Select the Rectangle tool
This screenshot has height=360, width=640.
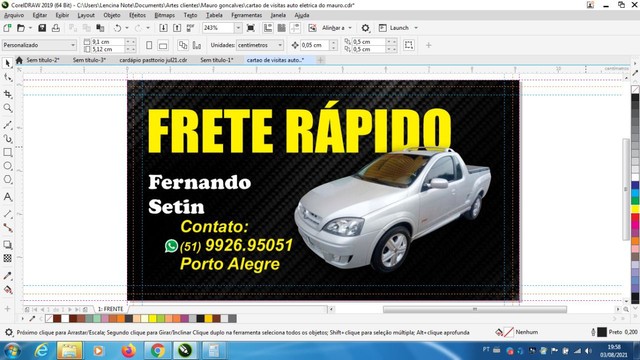pyautogui.click(x=7, y=152)
